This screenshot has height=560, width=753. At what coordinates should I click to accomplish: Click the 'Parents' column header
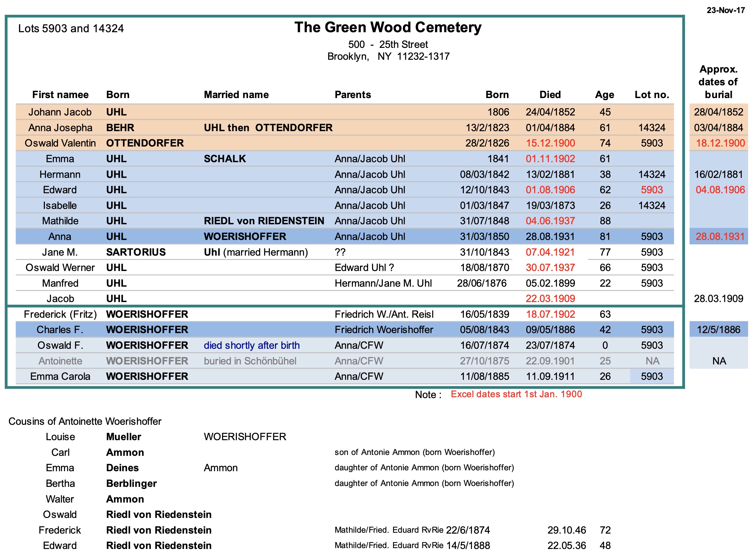[353, 95]
